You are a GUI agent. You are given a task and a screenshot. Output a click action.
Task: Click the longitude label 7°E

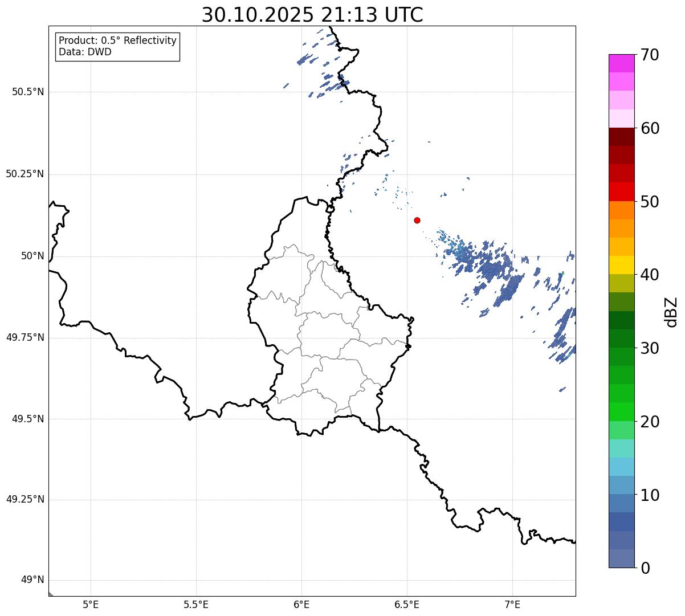tap(512, 605)
